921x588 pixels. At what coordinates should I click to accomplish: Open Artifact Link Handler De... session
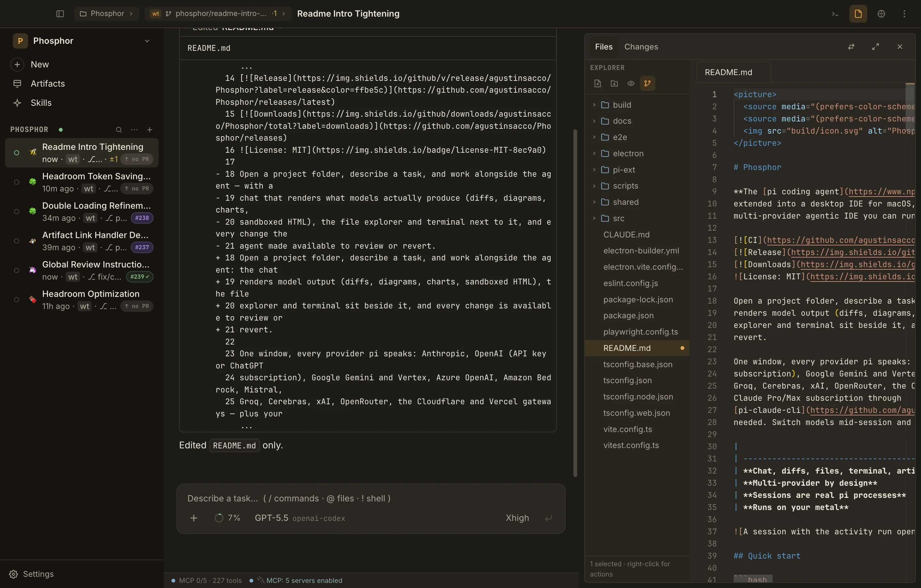click(x=82, y=241)
